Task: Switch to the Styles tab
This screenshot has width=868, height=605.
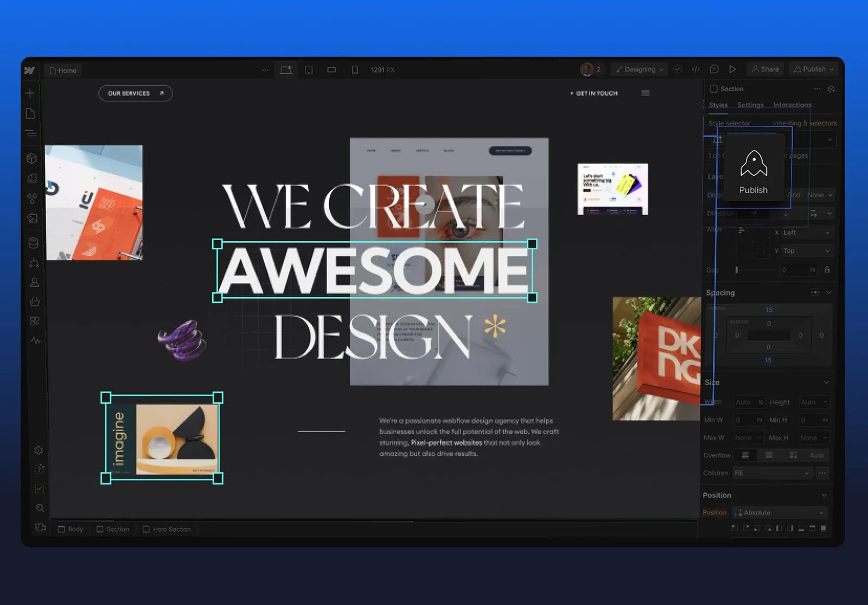Action: click(x=718, y=105)
